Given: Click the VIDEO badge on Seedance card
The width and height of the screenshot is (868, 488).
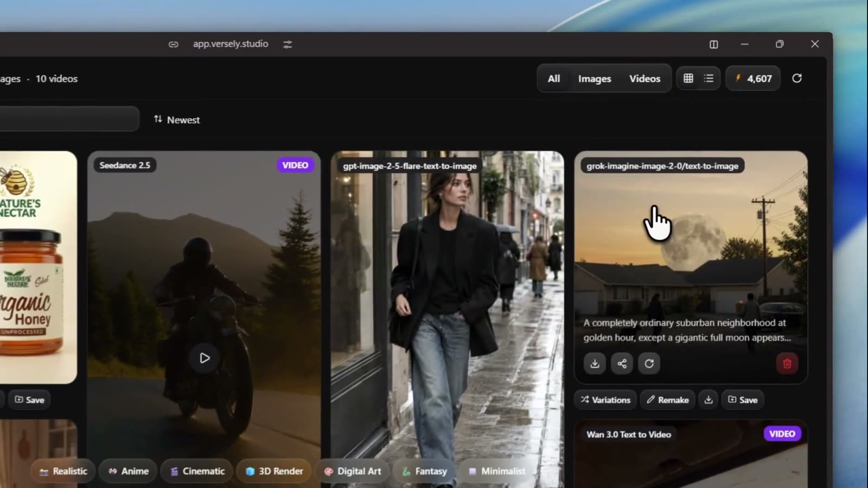Looking at the screenshot, I should click(295, 165).
